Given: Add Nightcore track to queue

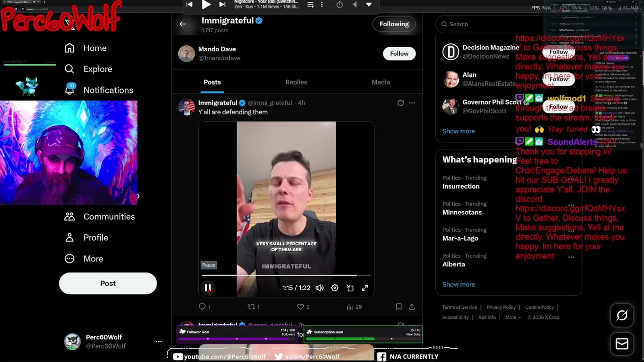Looking at the screenshot, I should [x=310, y=5].
